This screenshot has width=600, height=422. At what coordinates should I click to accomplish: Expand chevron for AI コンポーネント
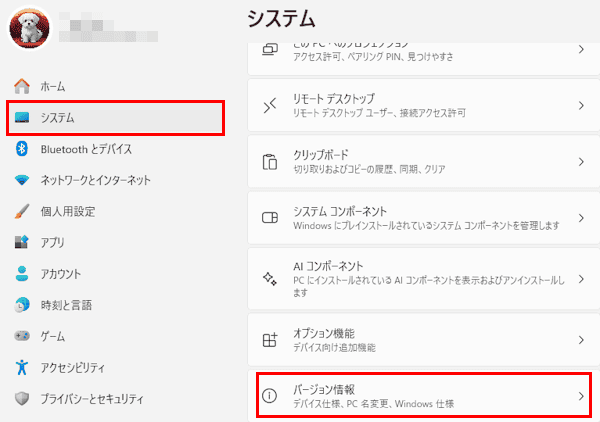tap(581, 279)
